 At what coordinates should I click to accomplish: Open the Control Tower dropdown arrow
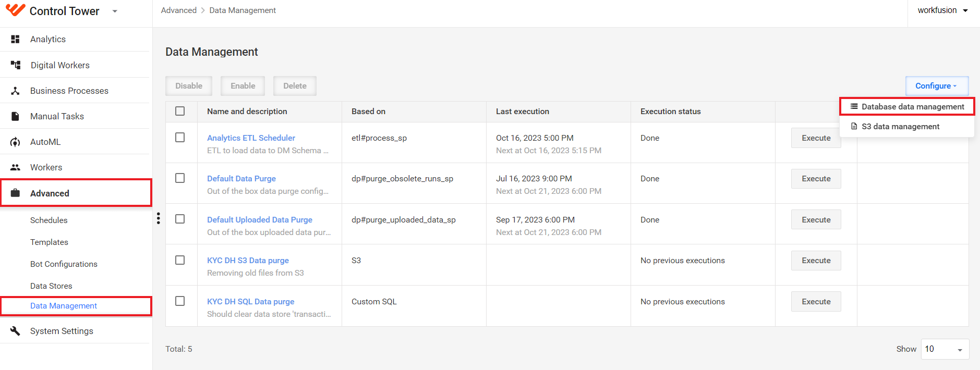pos(115,11)
